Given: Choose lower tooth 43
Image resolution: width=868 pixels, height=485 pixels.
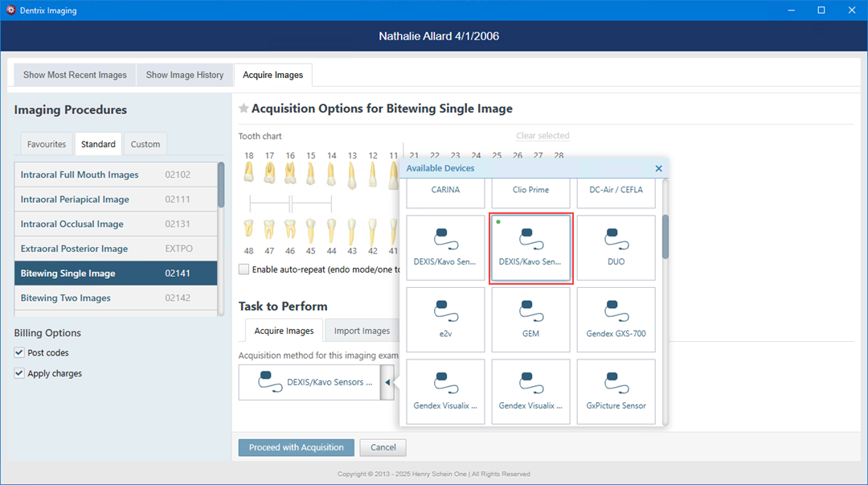Looking at the screenshot, I should tap(352, 232).
